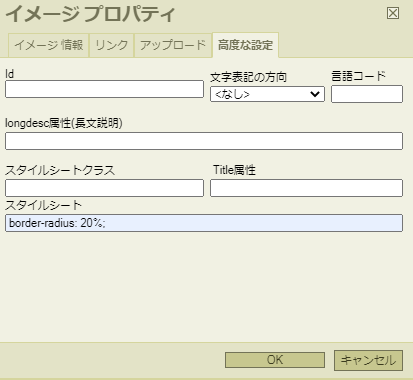Image resolution: width=413 pixels, height=380 pixels.
Task: Click the スタイルシート field containing border-radius
Action: pos(204,223)
